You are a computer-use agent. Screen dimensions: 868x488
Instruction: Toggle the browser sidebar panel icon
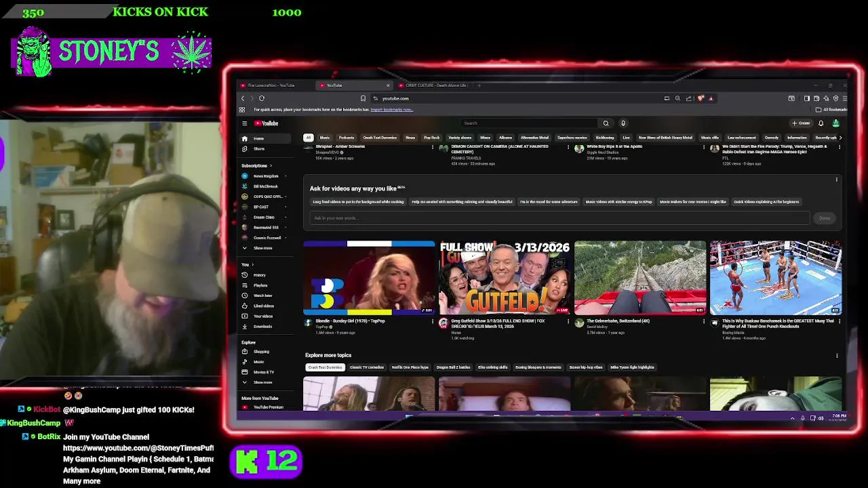point(806,98)
